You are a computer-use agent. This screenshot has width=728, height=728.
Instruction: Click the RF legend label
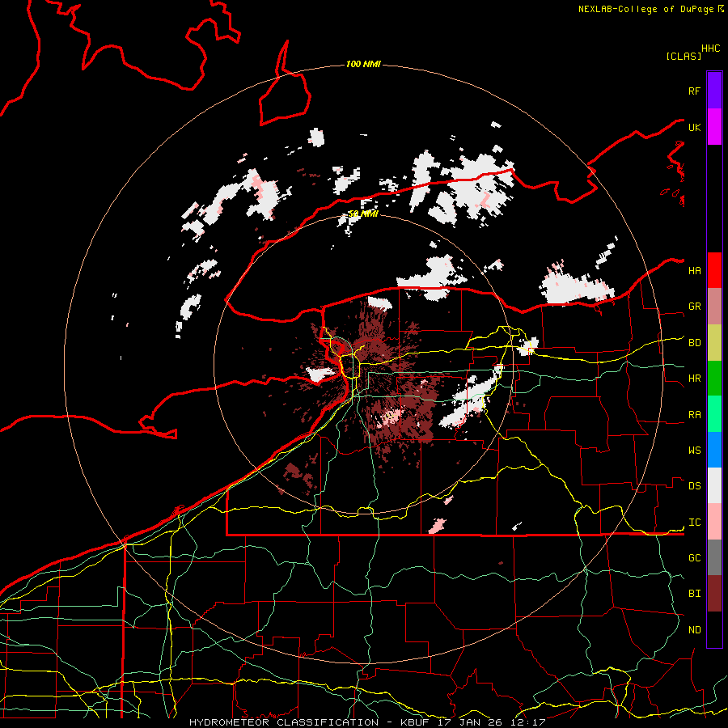(694, 91)
